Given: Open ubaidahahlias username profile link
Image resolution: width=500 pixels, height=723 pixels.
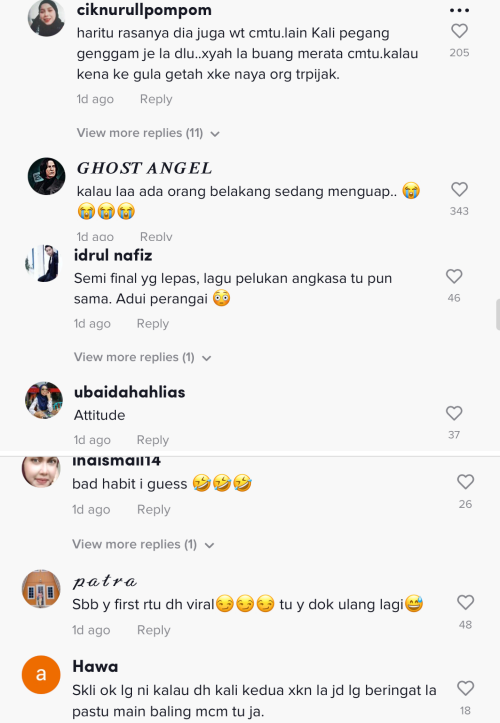Looking at the screenshot, I should click(x=130, y=392).
